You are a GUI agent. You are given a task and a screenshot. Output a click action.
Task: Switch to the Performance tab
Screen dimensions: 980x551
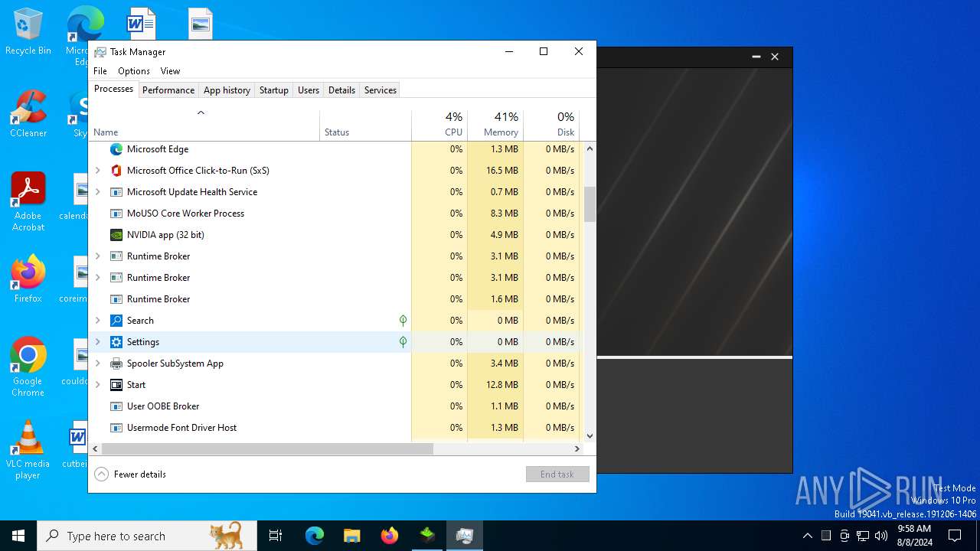(x=168, y=90)
